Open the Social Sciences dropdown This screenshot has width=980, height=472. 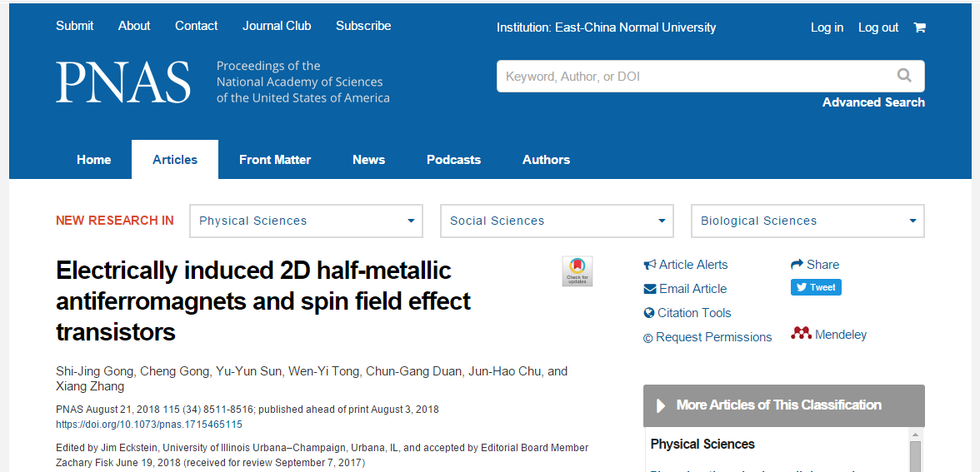pos(557,221)
